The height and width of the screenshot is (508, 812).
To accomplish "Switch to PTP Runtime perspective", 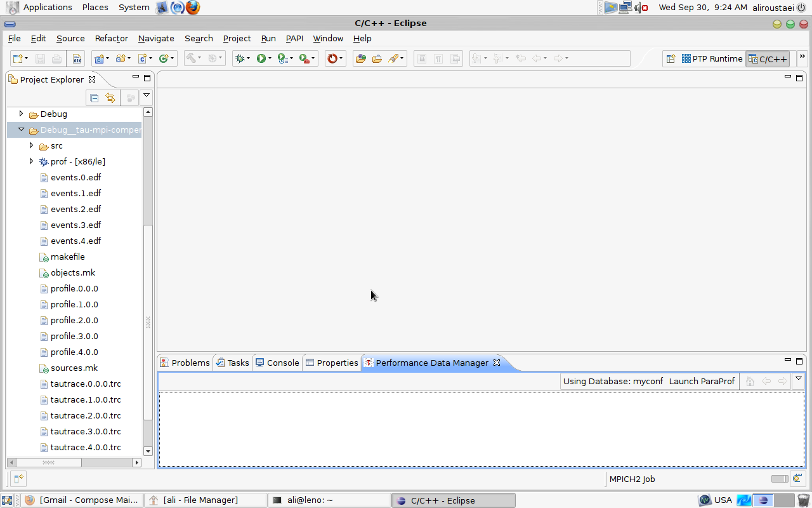I will 712,58.
